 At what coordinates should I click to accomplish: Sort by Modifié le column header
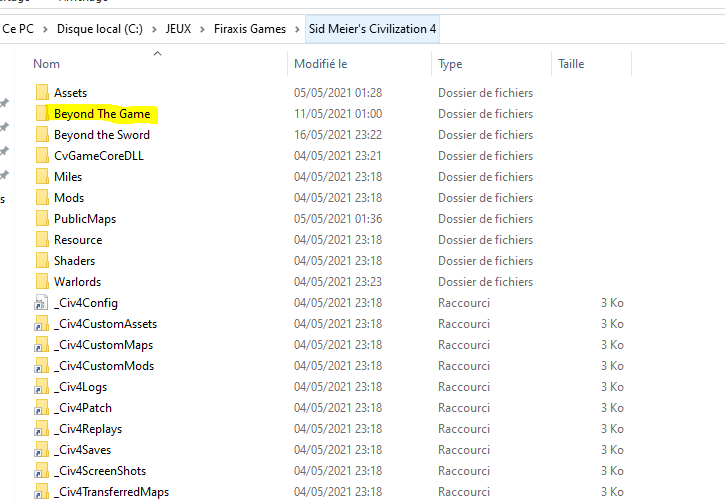320,64
